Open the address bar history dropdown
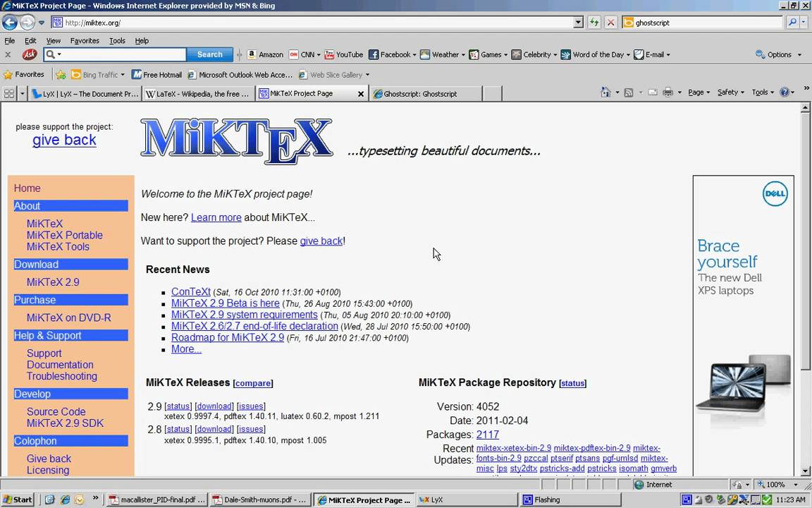 [x=579, y=23]
